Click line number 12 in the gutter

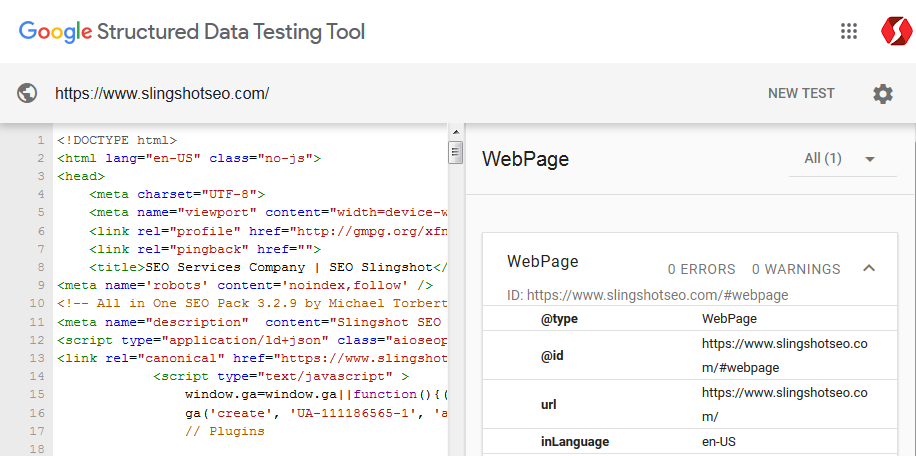[38, 340]
